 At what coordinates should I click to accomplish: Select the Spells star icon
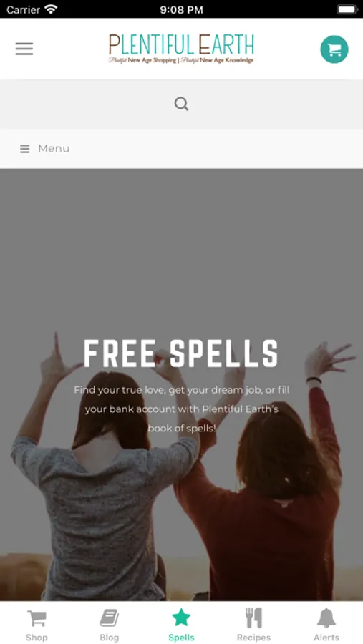click(x=181, y=618)
